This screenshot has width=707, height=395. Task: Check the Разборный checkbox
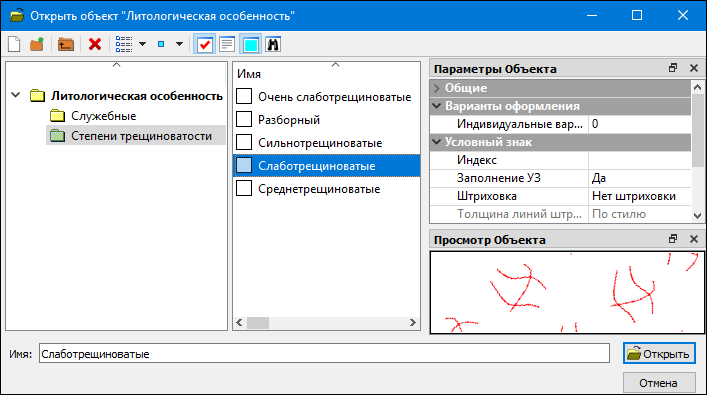click(244, 119)
